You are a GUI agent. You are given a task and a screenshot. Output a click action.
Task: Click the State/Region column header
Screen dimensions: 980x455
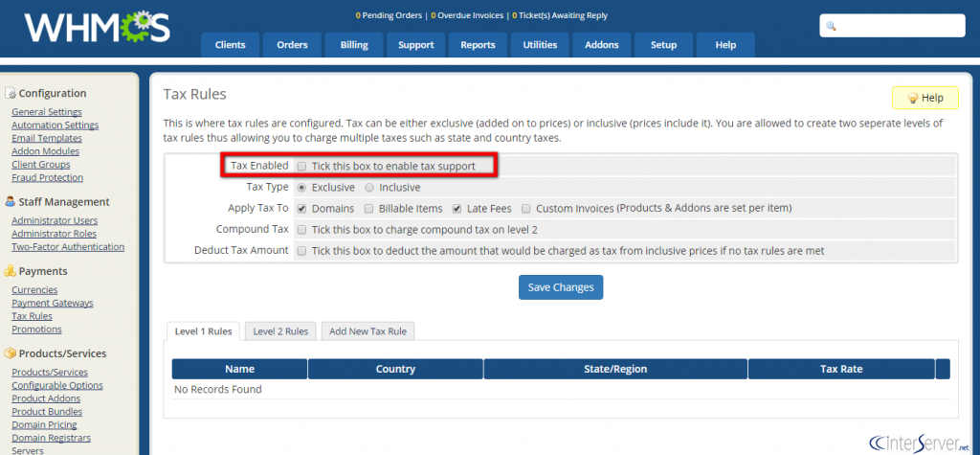tap(615, 369)
